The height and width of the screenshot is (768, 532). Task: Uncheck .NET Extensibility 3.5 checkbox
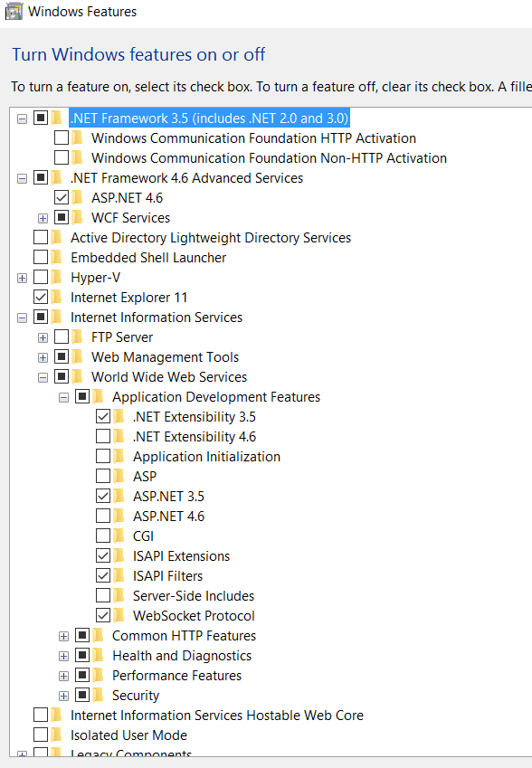pyautogui.click(x=103, y=417)
